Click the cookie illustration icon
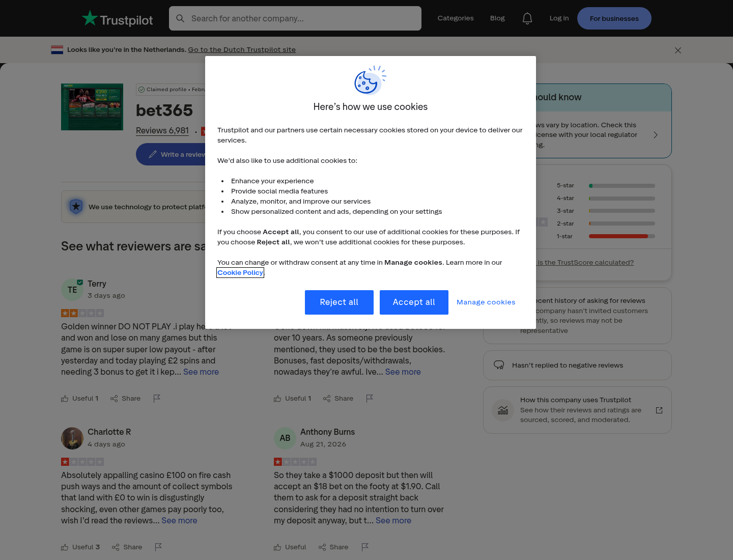 [x=370, y=80]
